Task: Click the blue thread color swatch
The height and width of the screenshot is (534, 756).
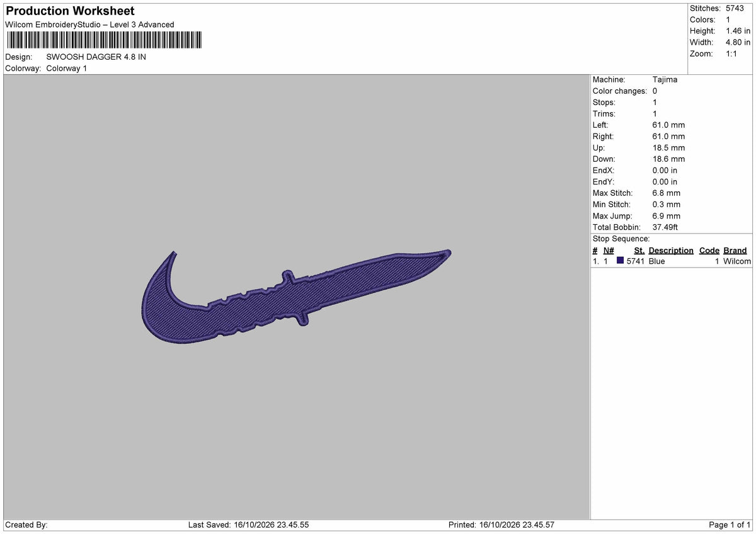Action: coord(621,261)
